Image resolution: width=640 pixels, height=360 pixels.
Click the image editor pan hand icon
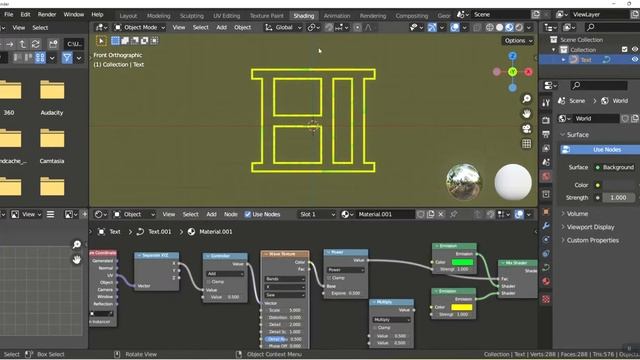pyautogui.click(x=77, y=259)
